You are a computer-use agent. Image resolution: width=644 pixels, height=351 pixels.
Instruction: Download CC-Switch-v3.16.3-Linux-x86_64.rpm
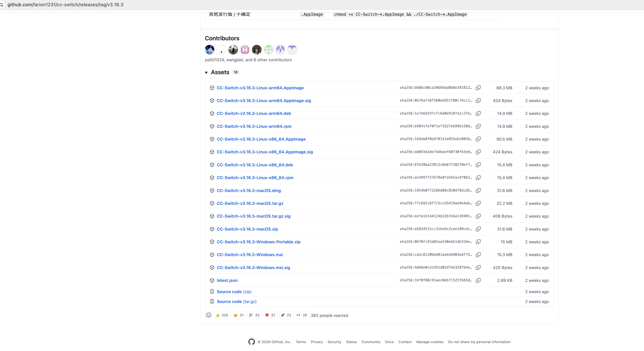(255, 177)
